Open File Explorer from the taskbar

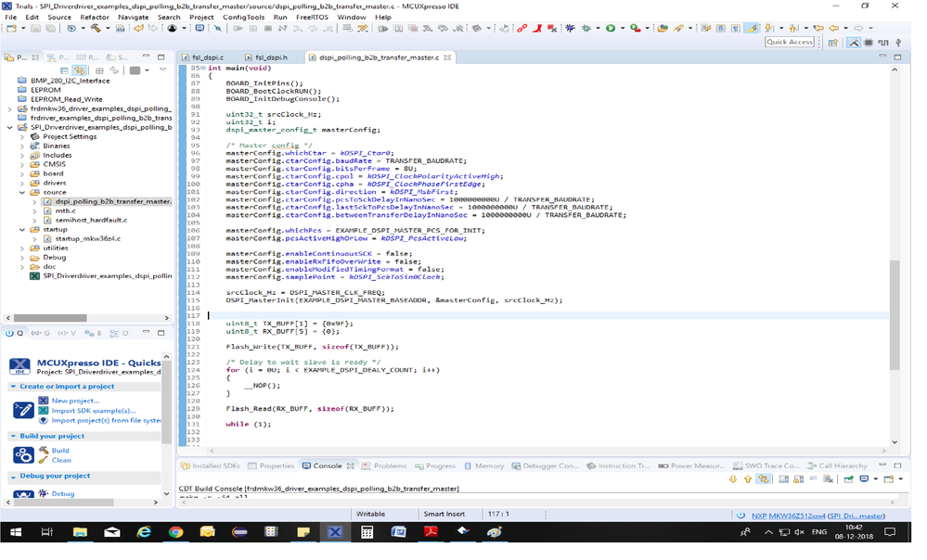tap(80, 532)
